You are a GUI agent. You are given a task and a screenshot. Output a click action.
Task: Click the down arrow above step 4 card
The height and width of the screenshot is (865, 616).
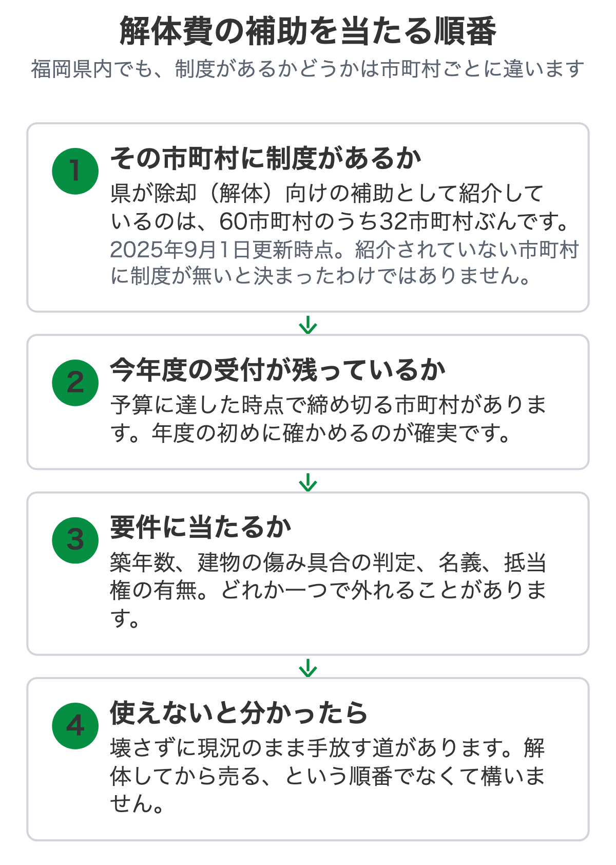pyautogui.click(x=308, y=668)
